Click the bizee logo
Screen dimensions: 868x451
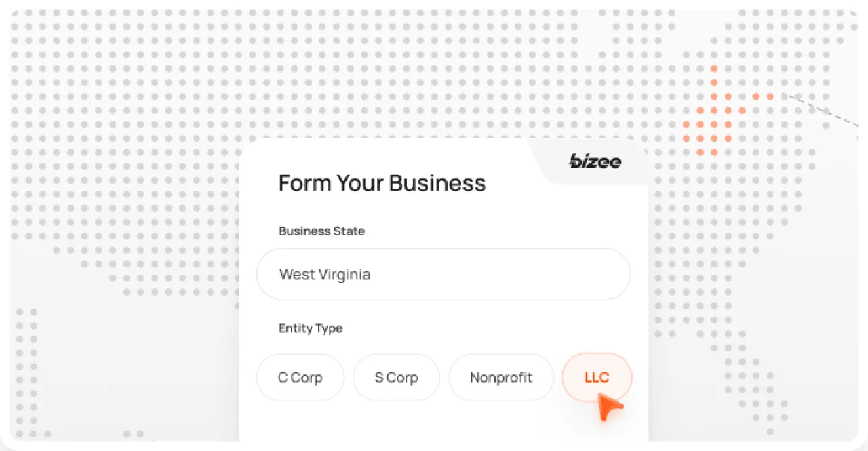595,161
